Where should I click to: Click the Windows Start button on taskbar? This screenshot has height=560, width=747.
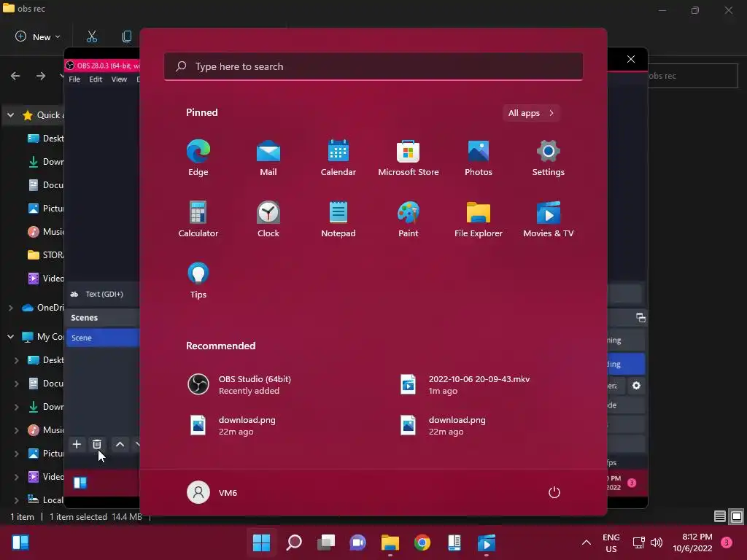tap(262, 542)
